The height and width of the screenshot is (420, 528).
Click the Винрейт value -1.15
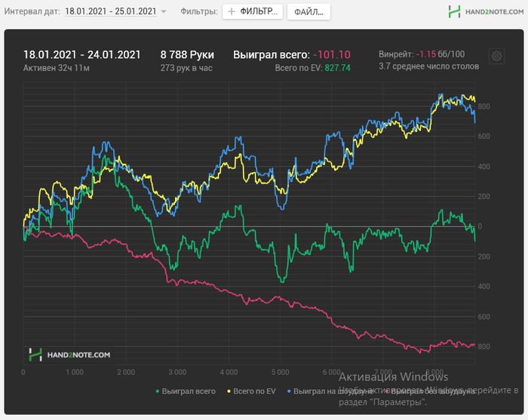point(426,54)
